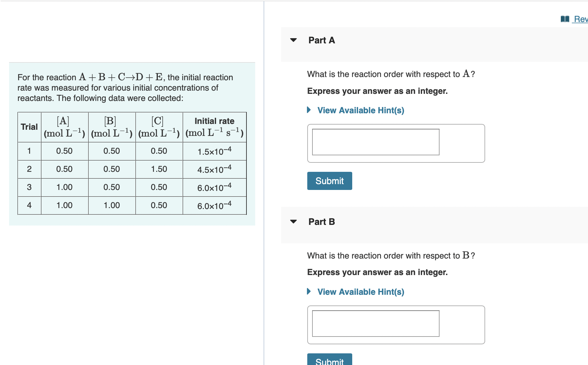
Task: Open View Available Hint(s) for Part A
Action: point(361,110)
